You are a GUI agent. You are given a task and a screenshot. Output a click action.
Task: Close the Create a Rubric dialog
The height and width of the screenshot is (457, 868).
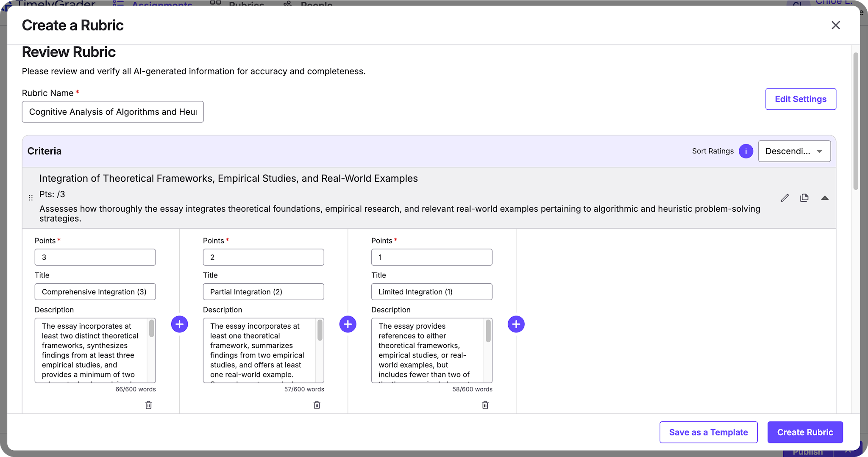point(836,25)
